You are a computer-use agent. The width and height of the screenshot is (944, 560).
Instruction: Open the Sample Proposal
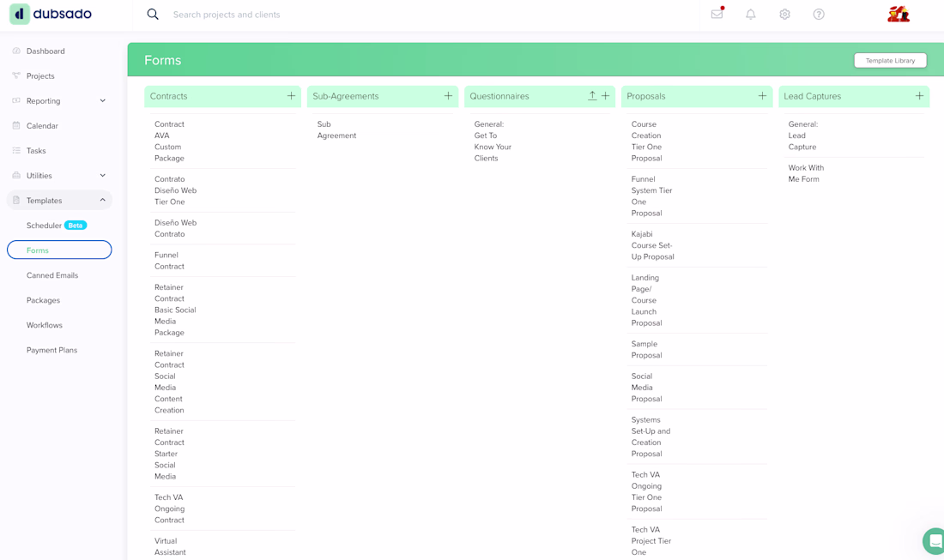(647, 350)
